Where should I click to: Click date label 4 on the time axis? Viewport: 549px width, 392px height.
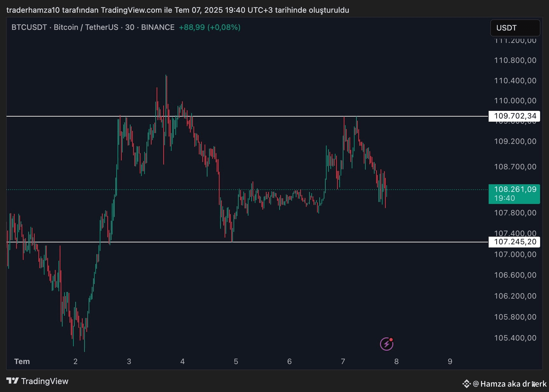point(182,362)
